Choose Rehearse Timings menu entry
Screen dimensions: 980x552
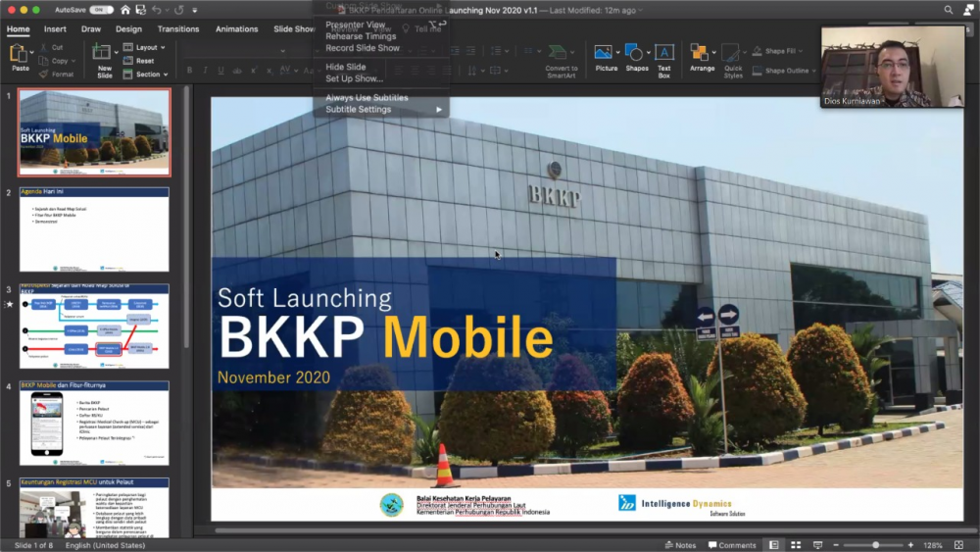[x=361, y=36]
